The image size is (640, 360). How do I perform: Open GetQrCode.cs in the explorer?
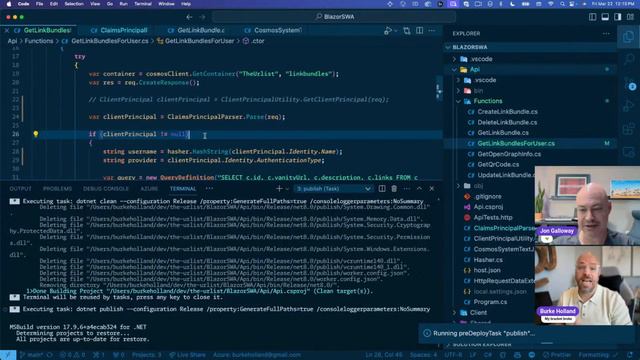(498, 164)
